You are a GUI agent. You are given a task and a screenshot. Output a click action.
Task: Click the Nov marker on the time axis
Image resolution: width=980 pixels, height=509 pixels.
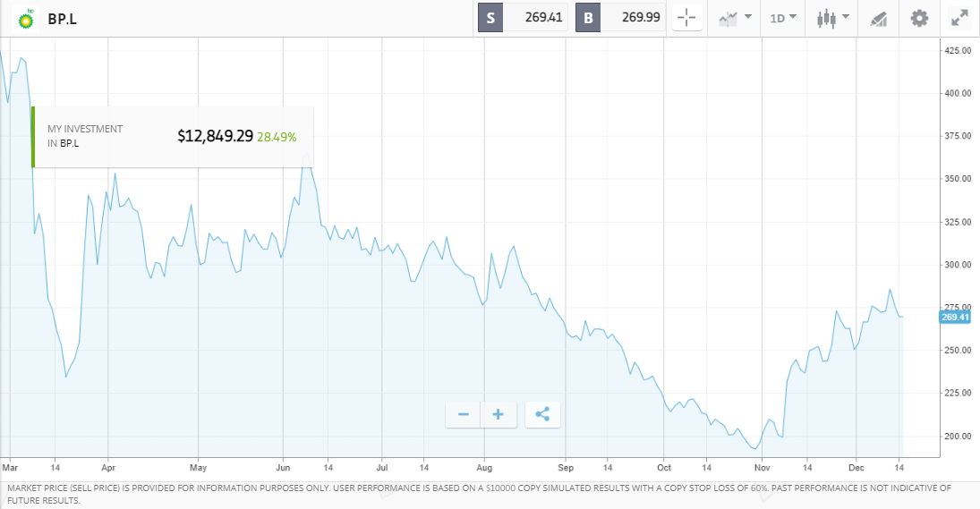coord(762,467)
